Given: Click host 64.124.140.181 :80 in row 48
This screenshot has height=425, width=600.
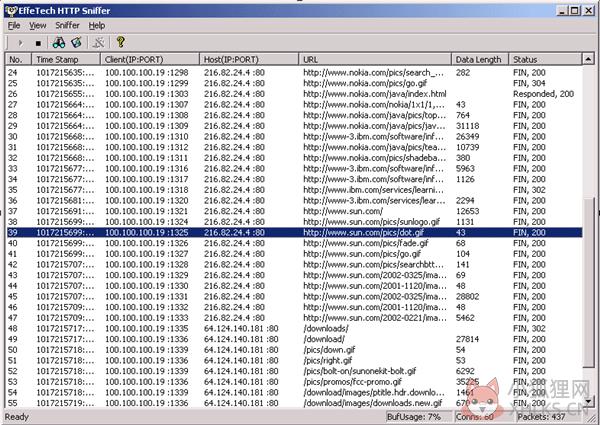Looking at the screenshot, I should [241, 329].
